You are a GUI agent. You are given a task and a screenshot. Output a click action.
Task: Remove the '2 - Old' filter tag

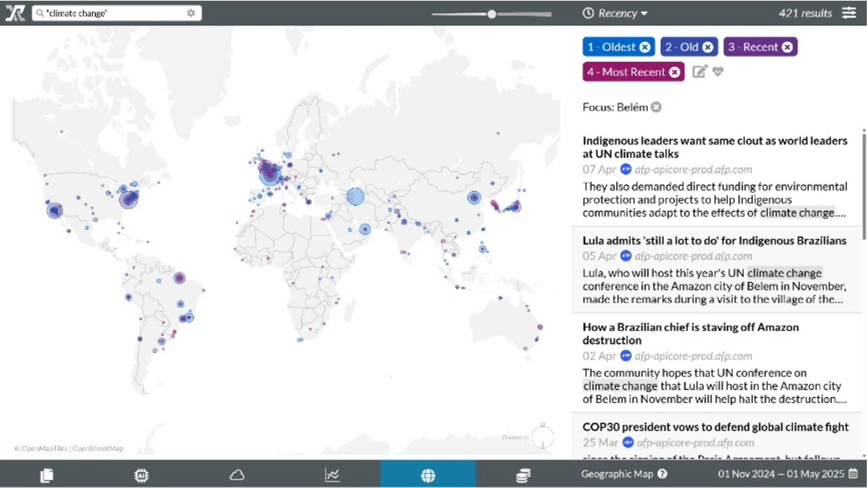tap(708, 47)
